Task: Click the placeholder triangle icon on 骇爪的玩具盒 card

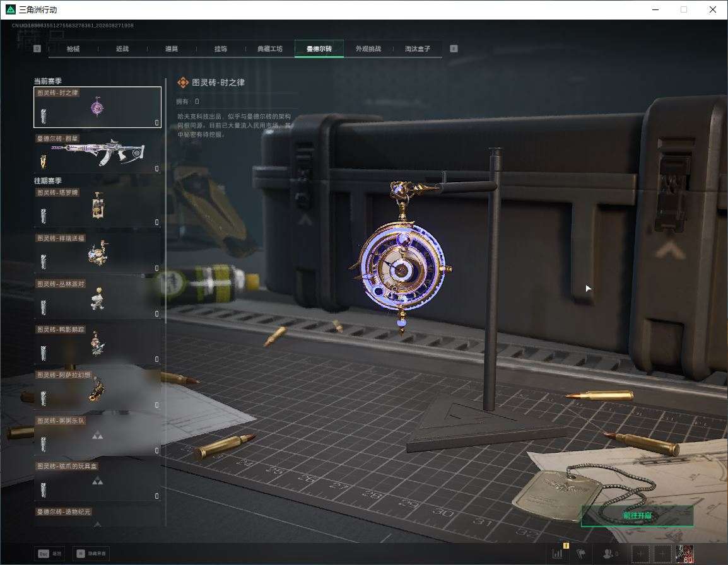Action: coord(98,481)
